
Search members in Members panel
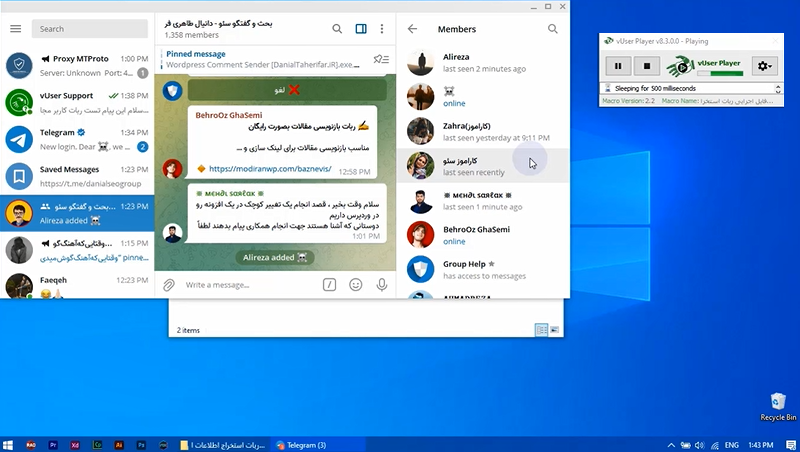tap(553, 29)
